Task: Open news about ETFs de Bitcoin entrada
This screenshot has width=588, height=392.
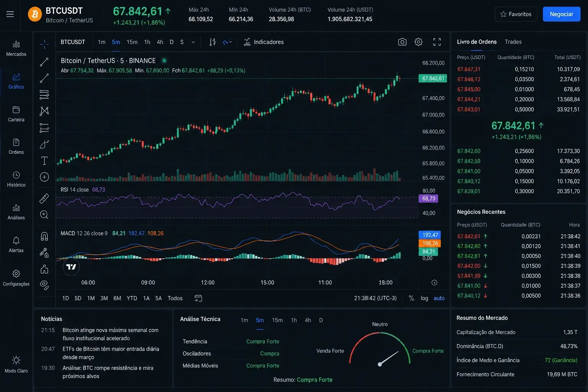Action: click(111, 353)
